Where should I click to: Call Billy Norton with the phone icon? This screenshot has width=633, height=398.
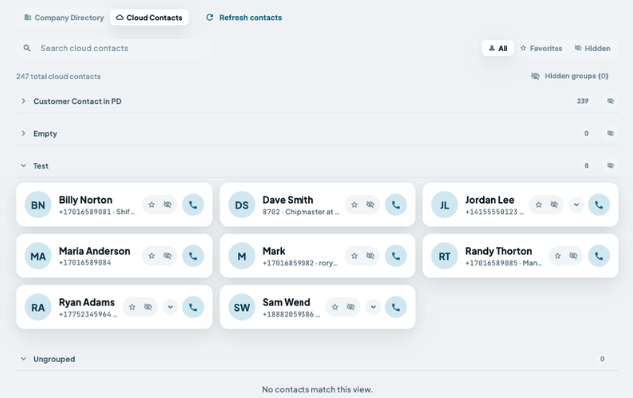(x=193, y=205)
